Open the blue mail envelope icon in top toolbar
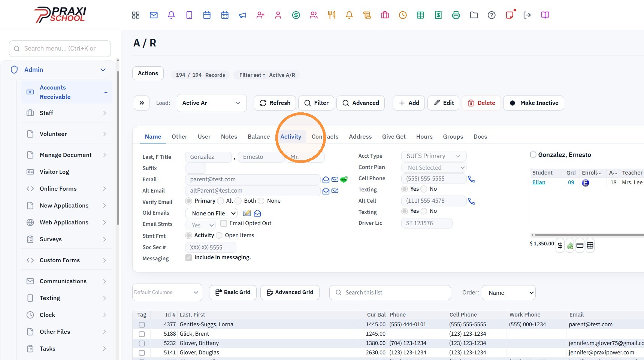The height and width of the screenshot is (360, 644). tap(154, 15)
